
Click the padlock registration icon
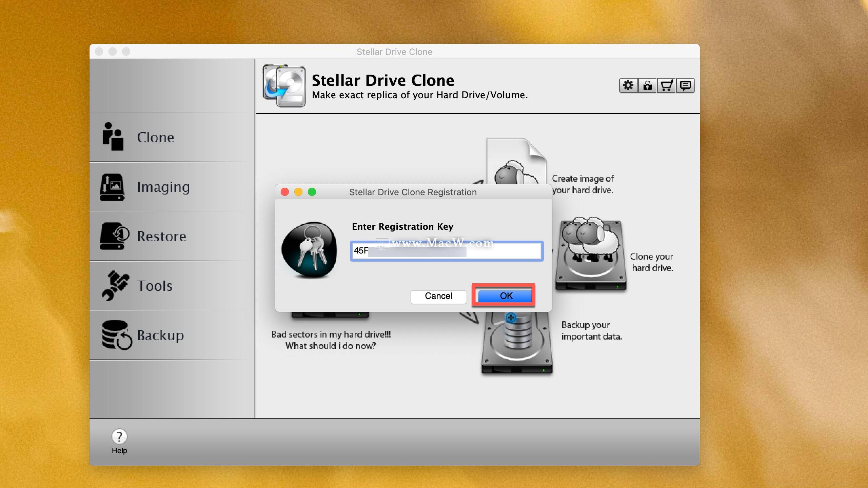[x=647, y=85]
